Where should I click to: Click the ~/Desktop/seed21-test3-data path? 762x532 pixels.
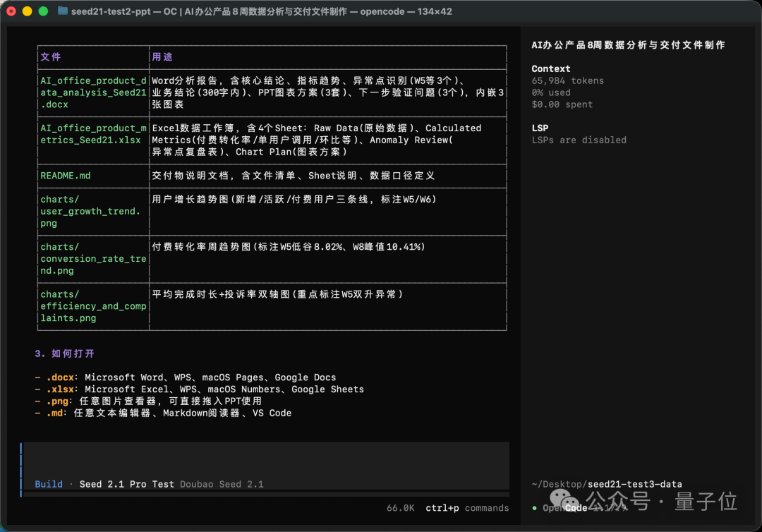[x=607, y=484]
